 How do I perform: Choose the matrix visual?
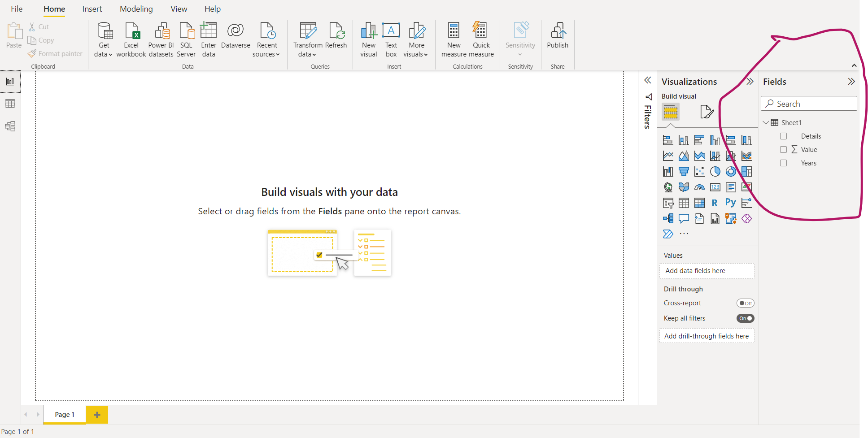pos(699,203)
